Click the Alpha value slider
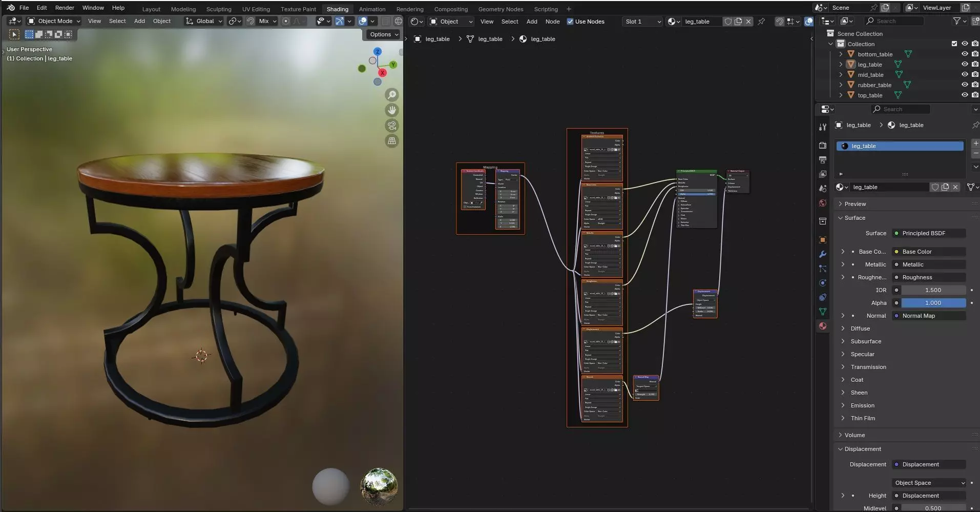 (933, 303)
